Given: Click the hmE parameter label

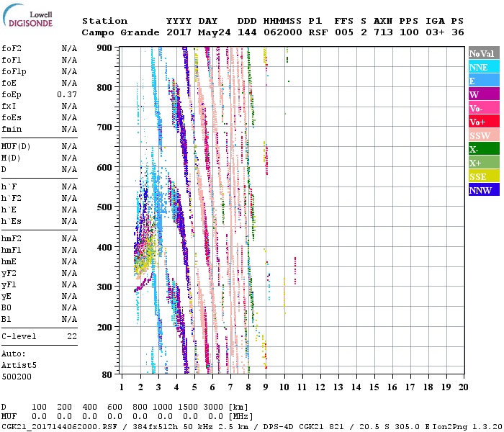Looking at the screenshot, I should point(9,261).
